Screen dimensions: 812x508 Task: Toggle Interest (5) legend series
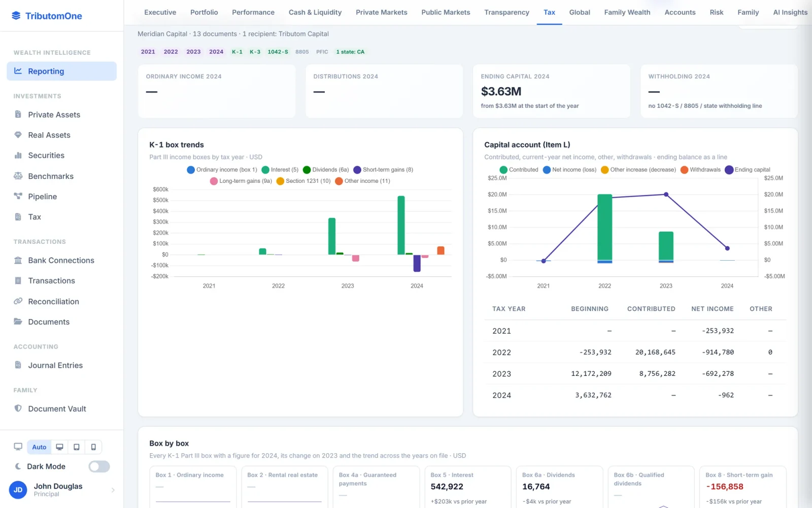pos(280,170)
